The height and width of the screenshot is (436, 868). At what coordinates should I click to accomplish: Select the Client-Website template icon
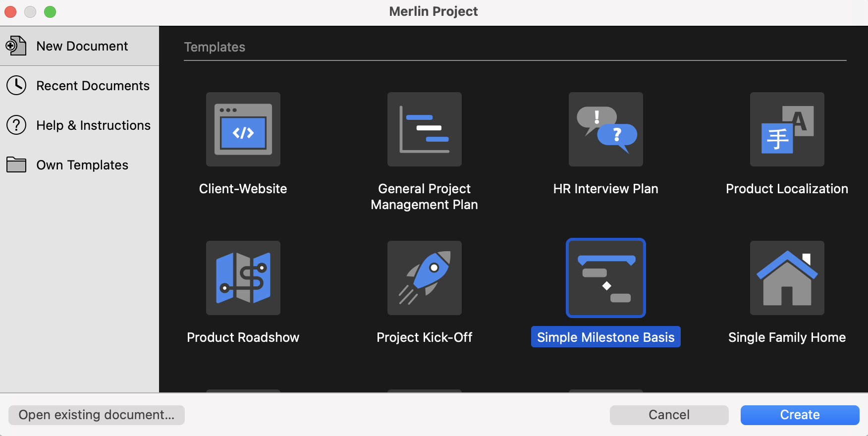coord(243,129)
